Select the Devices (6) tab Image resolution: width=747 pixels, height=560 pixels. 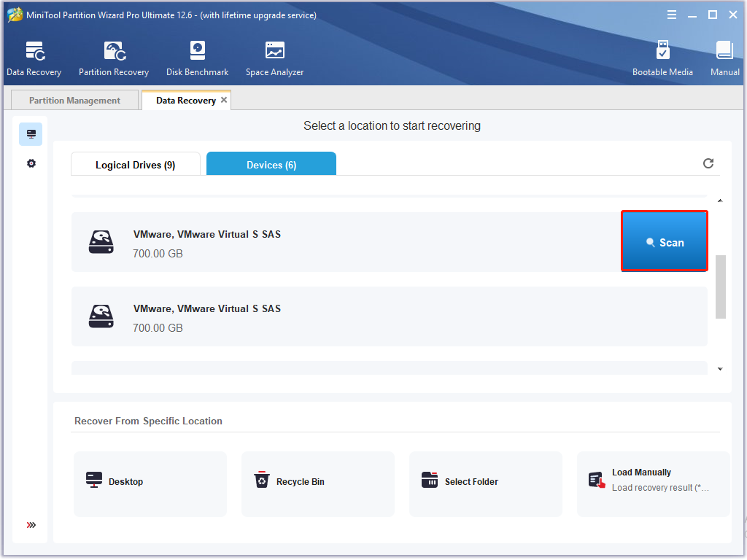pos(271,165)
